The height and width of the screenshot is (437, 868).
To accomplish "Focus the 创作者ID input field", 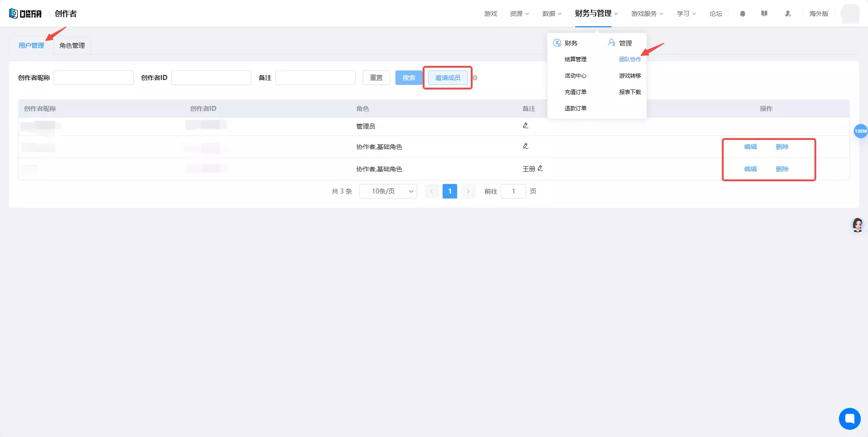I will [211, 78].
